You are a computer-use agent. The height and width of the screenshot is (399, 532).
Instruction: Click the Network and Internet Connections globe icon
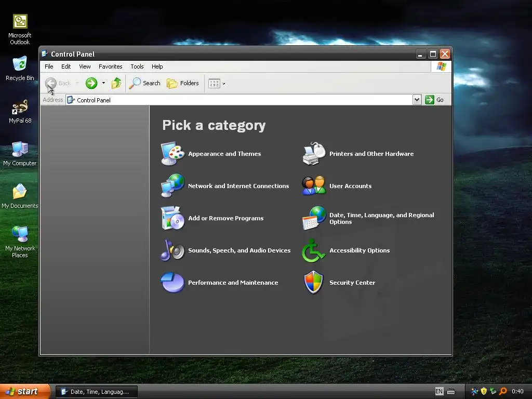click(x=172, y=185)
